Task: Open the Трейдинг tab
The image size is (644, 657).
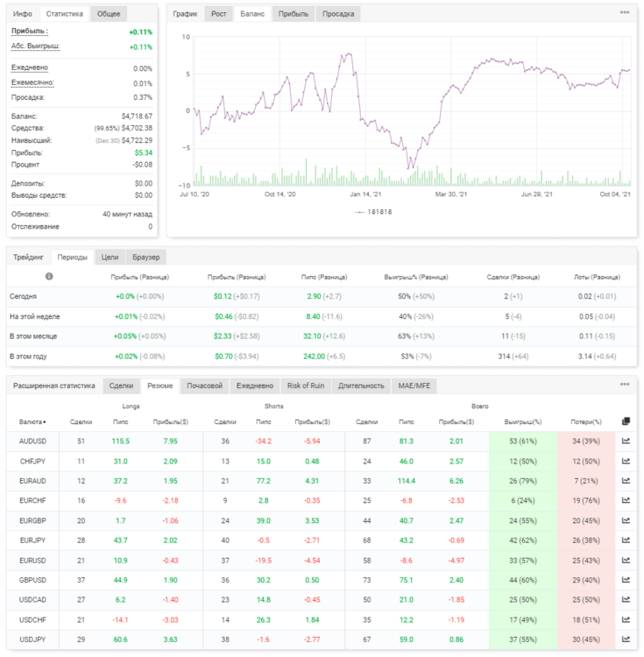Action: point(28,258)
